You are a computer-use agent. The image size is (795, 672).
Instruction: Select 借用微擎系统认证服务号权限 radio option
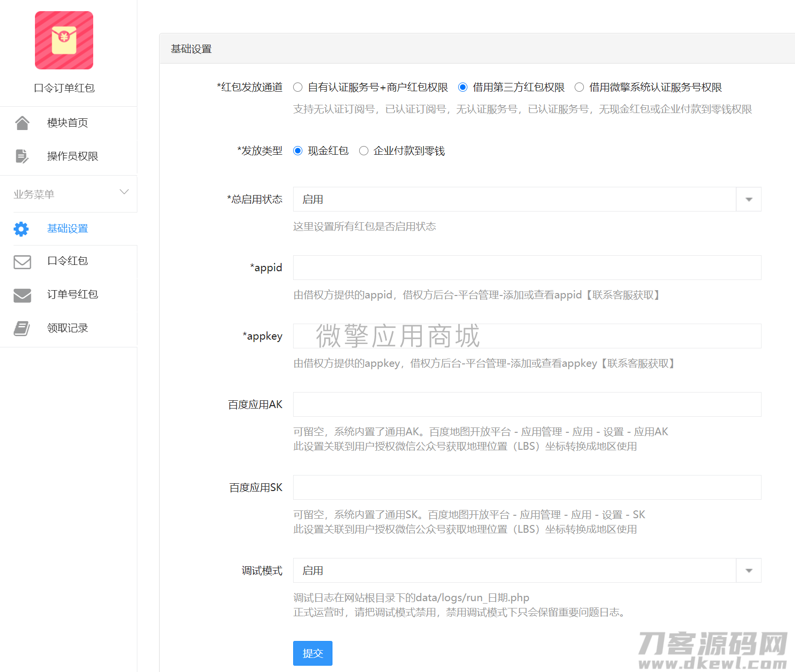click(x=579, y=87)
